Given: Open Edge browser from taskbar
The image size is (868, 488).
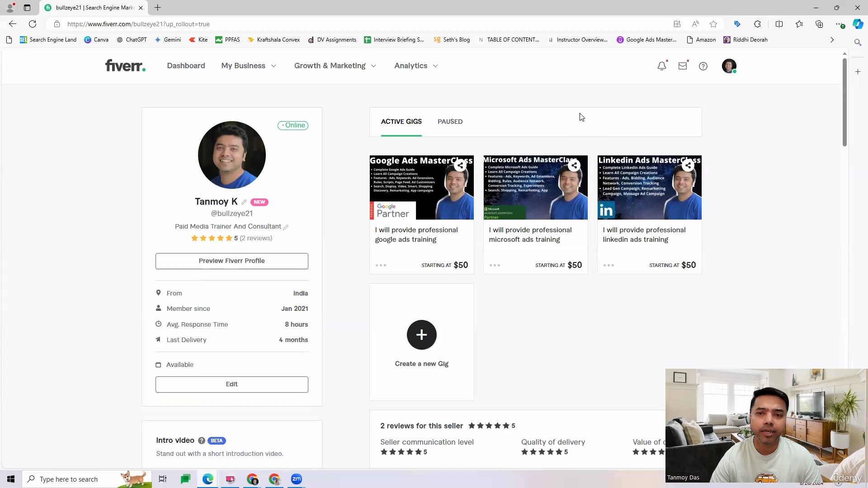Looking at the screenshot, I should pos(208,479).
